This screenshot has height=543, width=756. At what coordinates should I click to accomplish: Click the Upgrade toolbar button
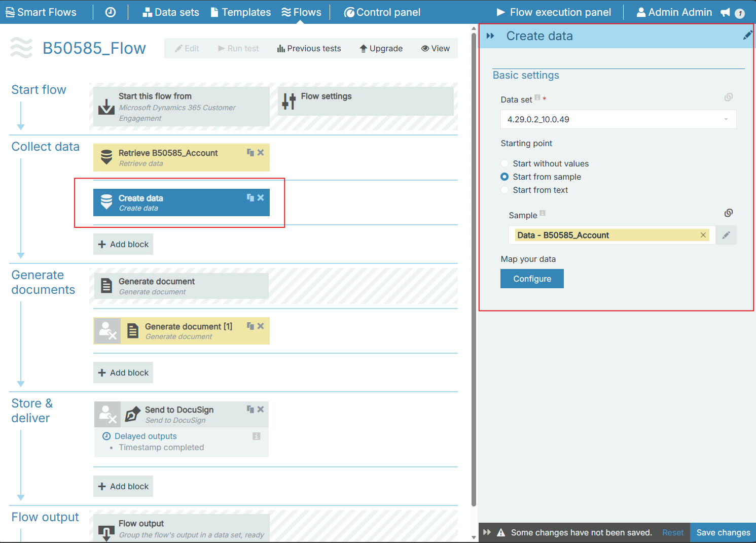[381, 48]
